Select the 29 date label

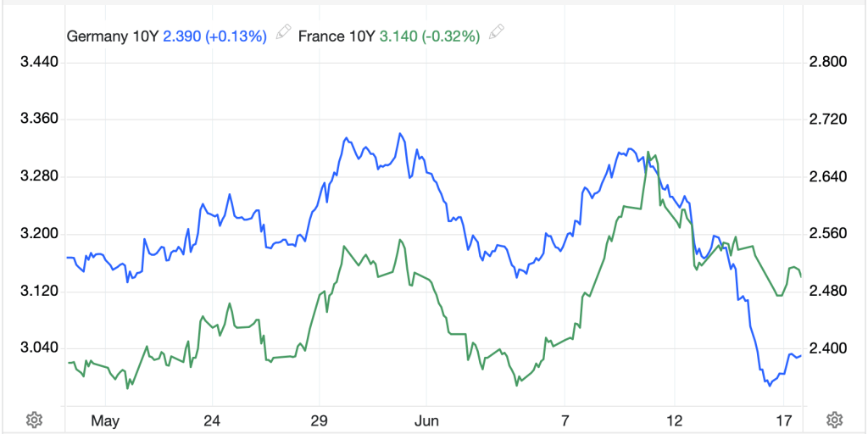[318, 420]
